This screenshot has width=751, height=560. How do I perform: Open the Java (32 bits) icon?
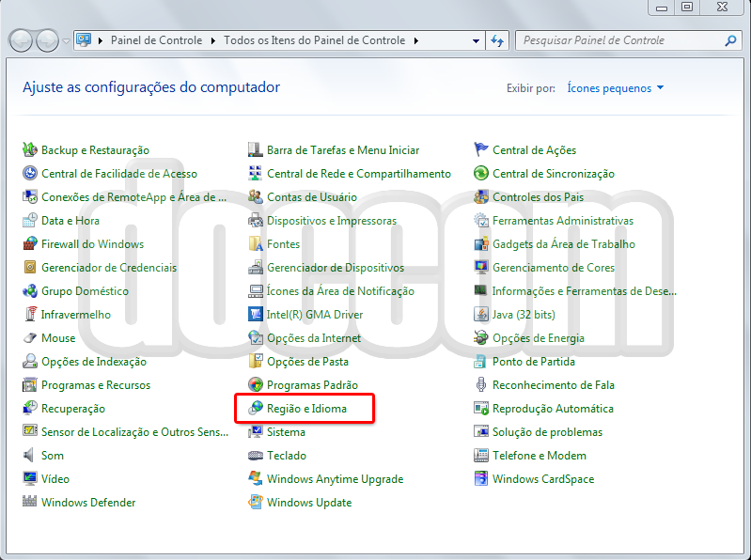click(481, 314)
